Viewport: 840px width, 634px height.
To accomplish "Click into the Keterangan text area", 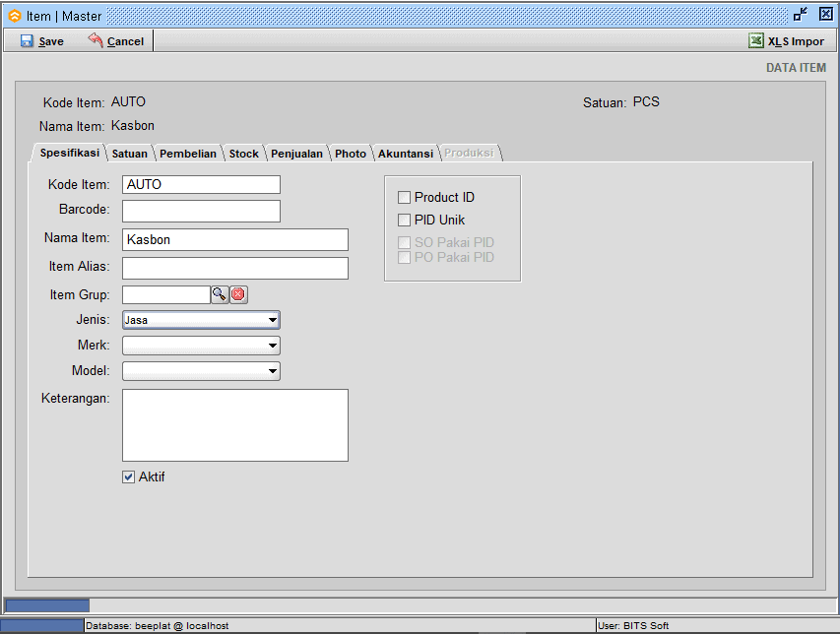I will (234, 425).
